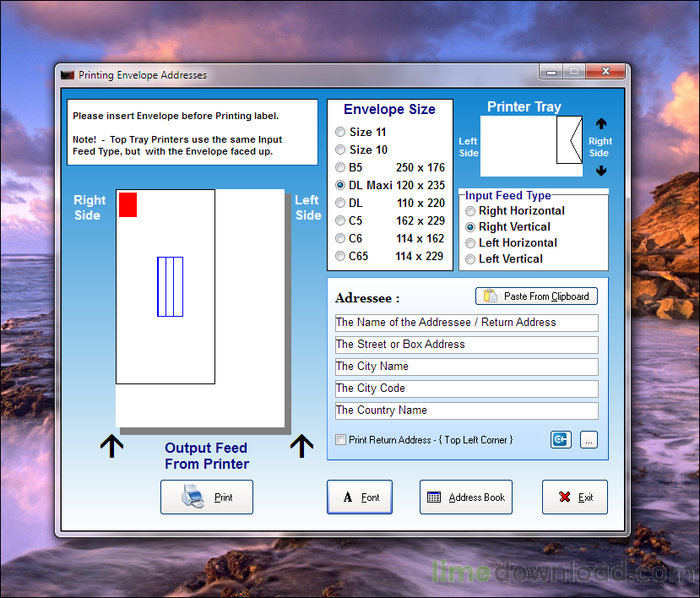The image size is (700, 598).
Task: Click the ellipsis button beside return address
Action: (589, 439)
